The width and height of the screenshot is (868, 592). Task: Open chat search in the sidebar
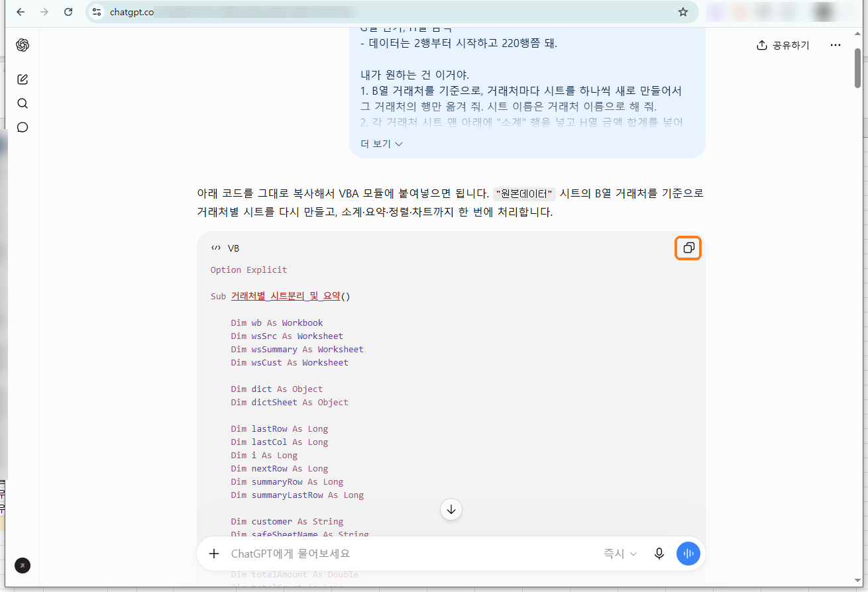(23, 103)
